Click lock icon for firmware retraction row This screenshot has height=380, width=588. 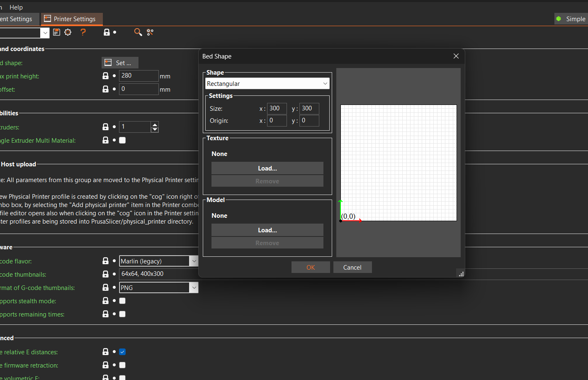click(105, 365)
